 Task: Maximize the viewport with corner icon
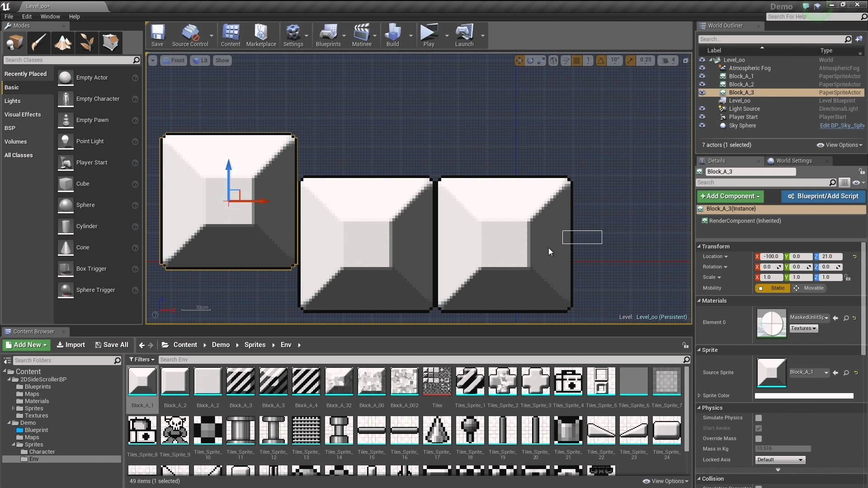(x=685, y=61)
